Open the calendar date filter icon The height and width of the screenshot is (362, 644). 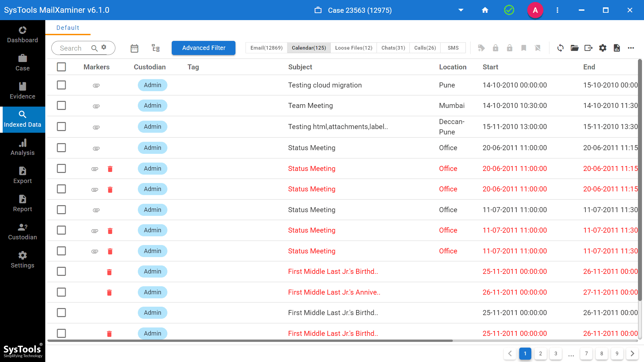[x=135, y=48]
